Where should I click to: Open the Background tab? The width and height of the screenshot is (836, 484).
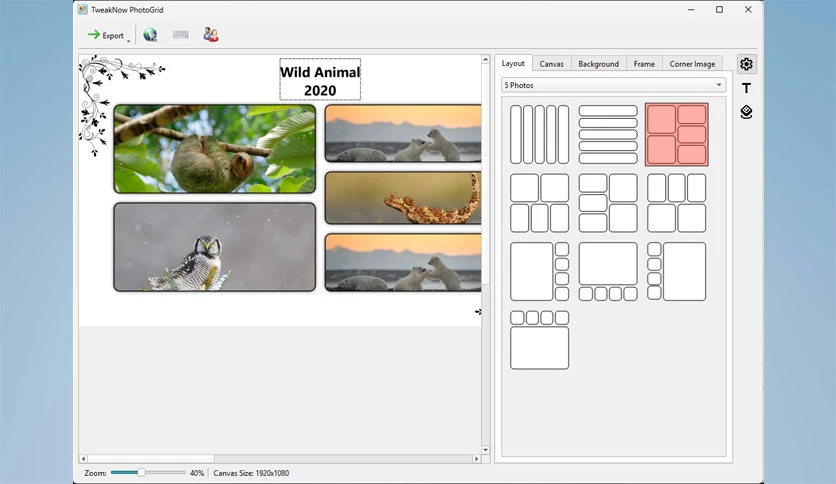coord(598,63)
